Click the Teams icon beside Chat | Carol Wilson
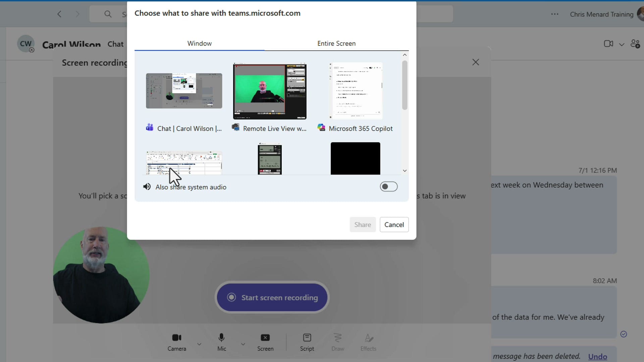 click(x=150, y=127)
